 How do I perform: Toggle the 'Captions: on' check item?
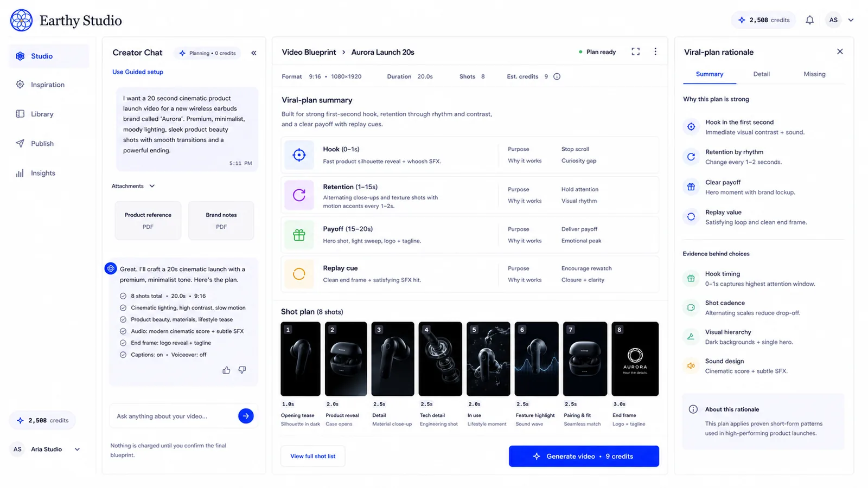123,355
